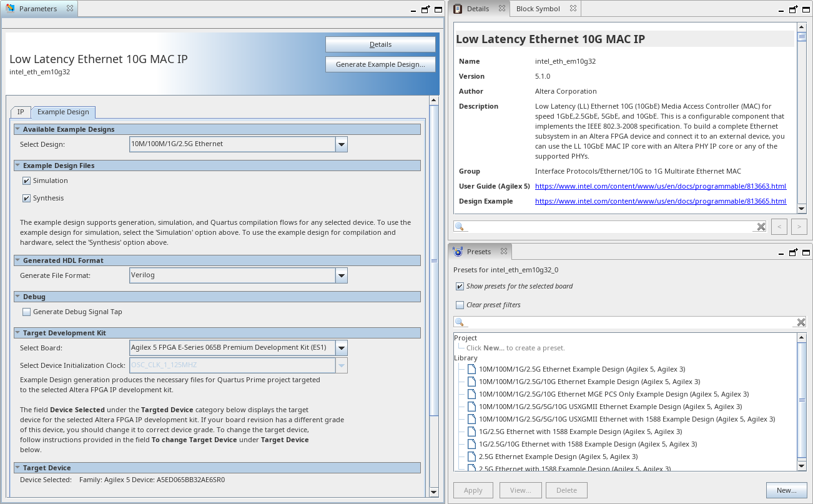
Task: Activate the Parameters tab
Action: pyautogui.click(x=38, y=9)
